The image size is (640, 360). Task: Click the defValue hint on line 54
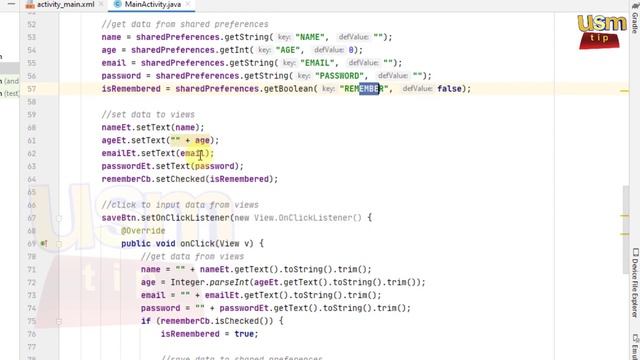point(329,50)
